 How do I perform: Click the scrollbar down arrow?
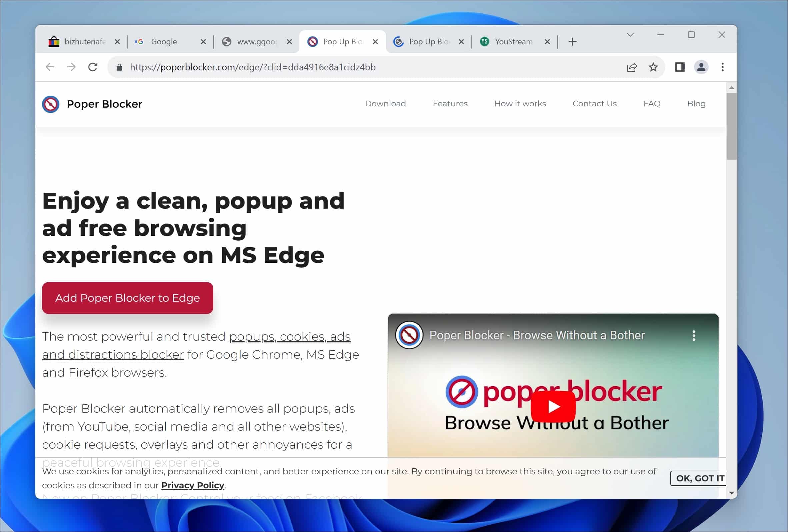pyautogui.click(x=731, y=493)
